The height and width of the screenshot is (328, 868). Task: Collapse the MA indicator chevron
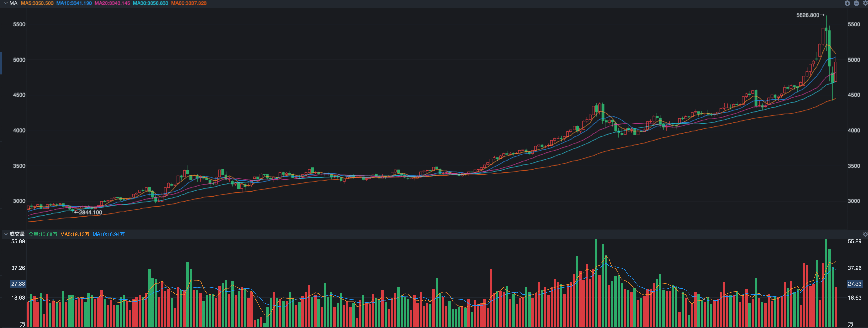click(6, 3)
